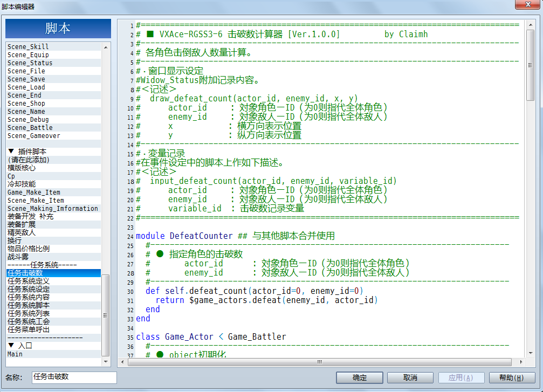Select the Scene_Debug script

coord(54,120)
